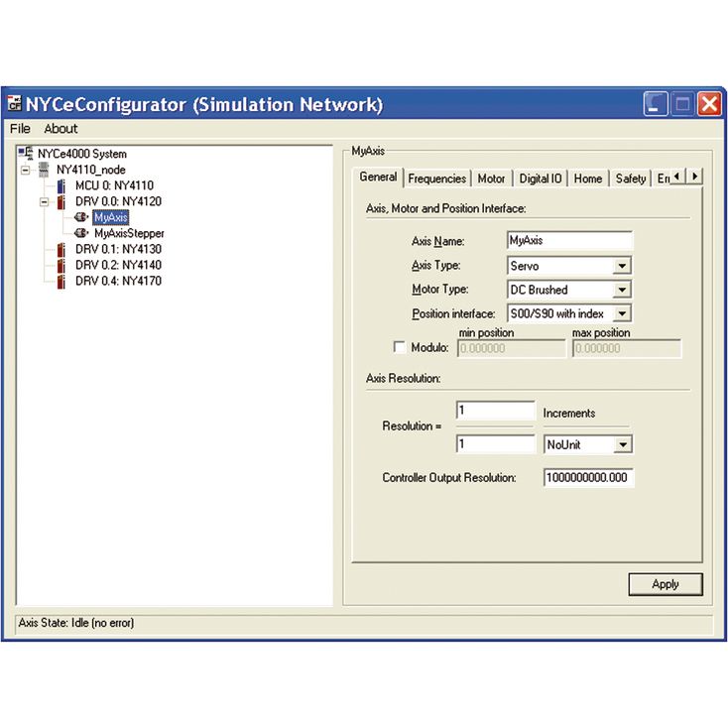Open the About menu
Viewport: 728px width, 728px height.
(x=61, y=129)
